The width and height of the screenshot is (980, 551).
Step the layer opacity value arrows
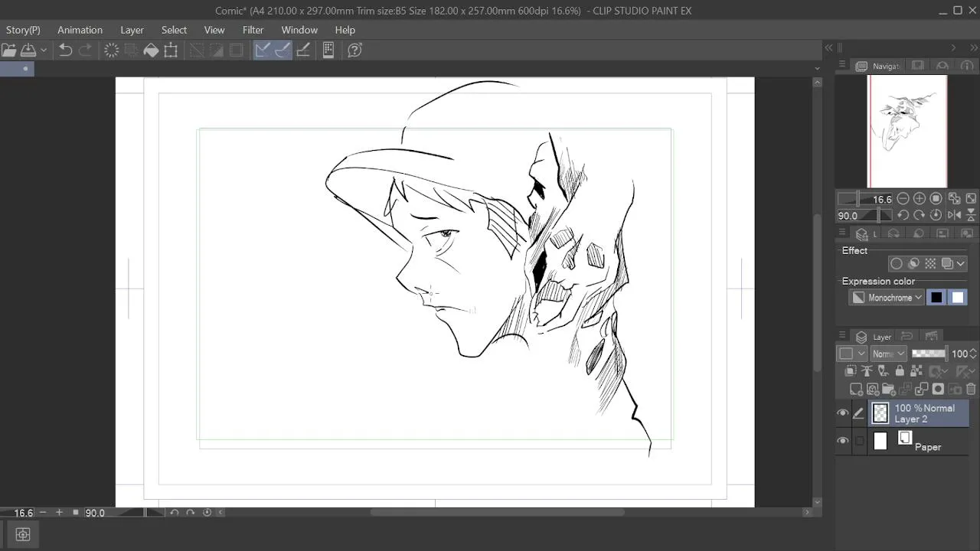tap(973, 354)
